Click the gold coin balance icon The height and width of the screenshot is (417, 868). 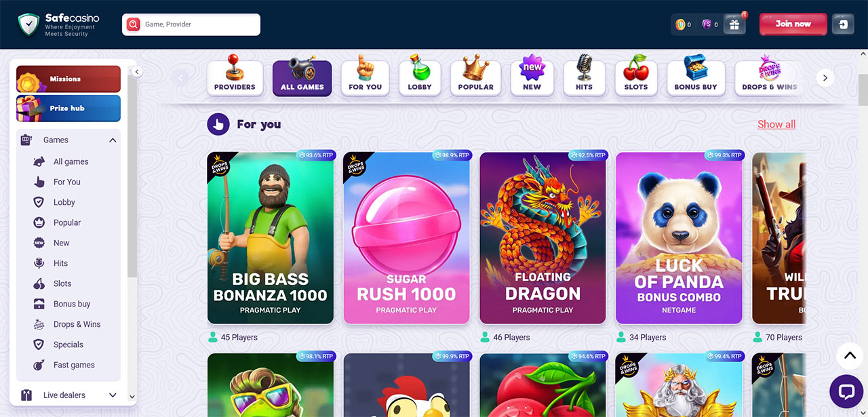[680, 24]
